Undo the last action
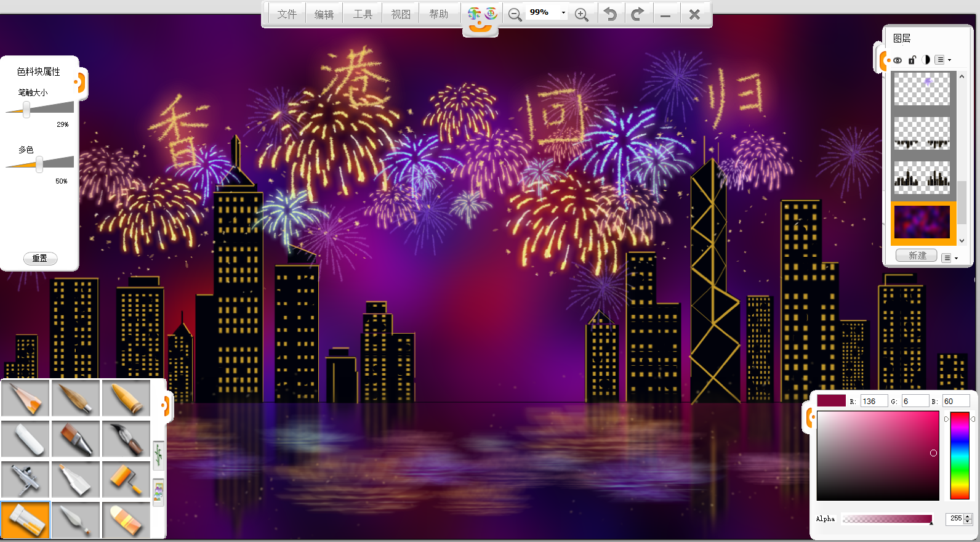Screen dimensions: 980x542 click(610, 14)
